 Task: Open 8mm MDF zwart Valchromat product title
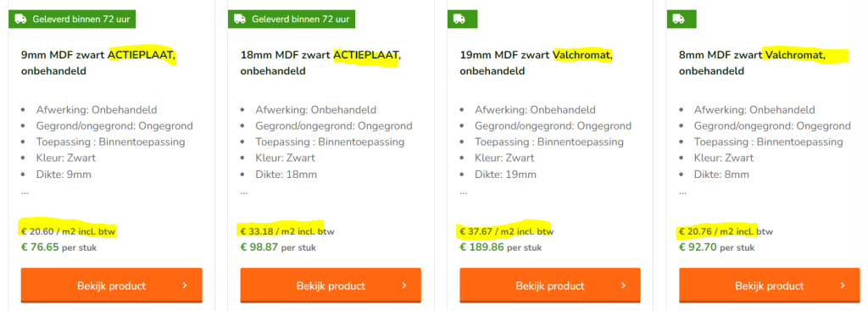point(753,63)
